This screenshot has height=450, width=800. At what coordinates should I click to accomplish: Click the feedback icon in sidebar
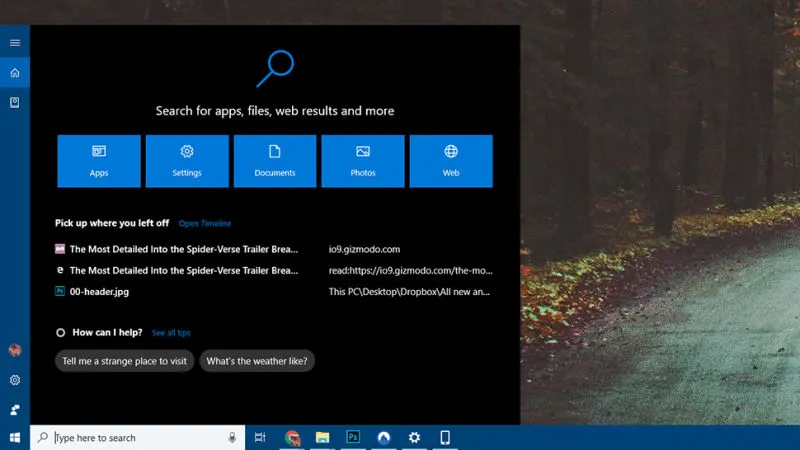coord(15,410)
